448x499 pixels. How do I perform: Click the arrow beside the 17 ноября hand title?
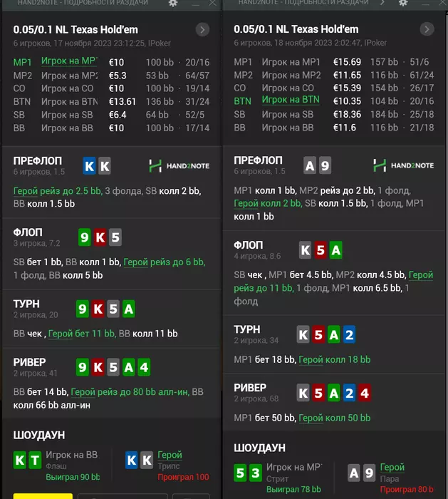(x=203, y=30)
